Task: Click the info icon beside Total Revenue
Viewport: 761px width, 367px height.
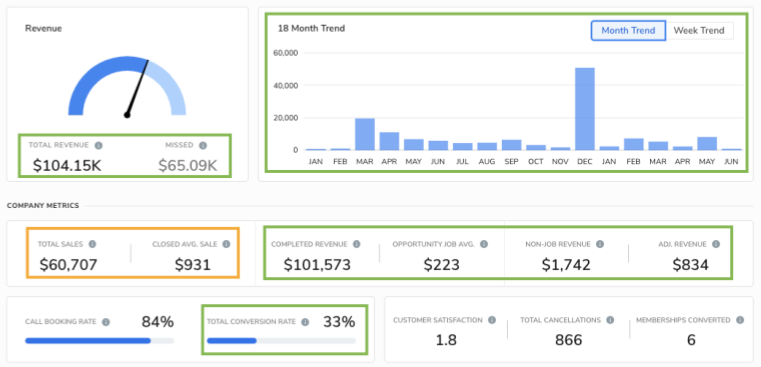Action: (x=99, y=145)
